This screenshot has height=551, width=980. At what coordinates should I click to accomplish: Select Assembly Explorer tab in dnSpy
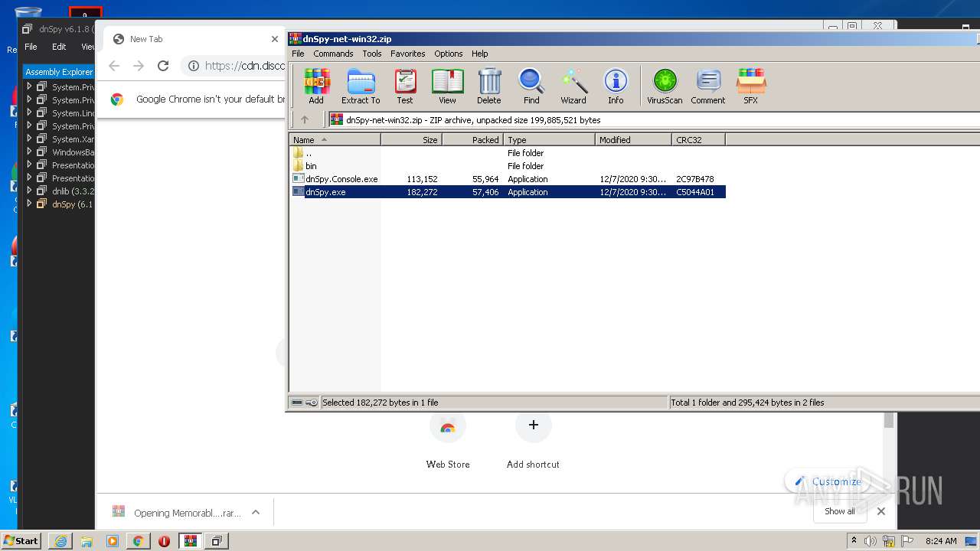(59, 72)
